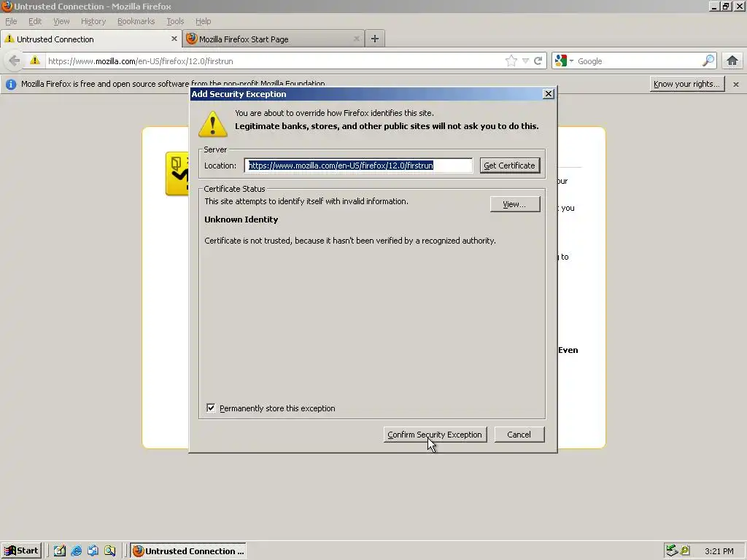Viewport: 747px width, 560px height.
Task: Click the Quick Launch search folder icon
Action: 110,551
